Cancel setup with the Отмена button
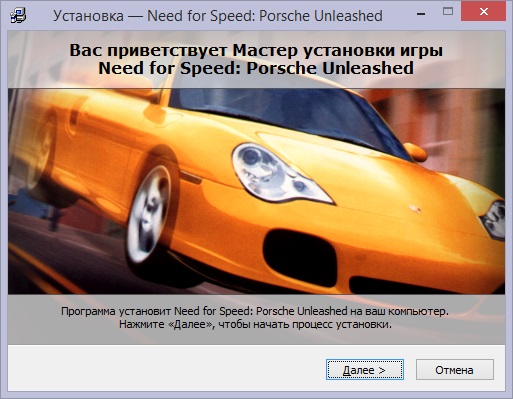This screenshot has width=513, height=399. 455,370
